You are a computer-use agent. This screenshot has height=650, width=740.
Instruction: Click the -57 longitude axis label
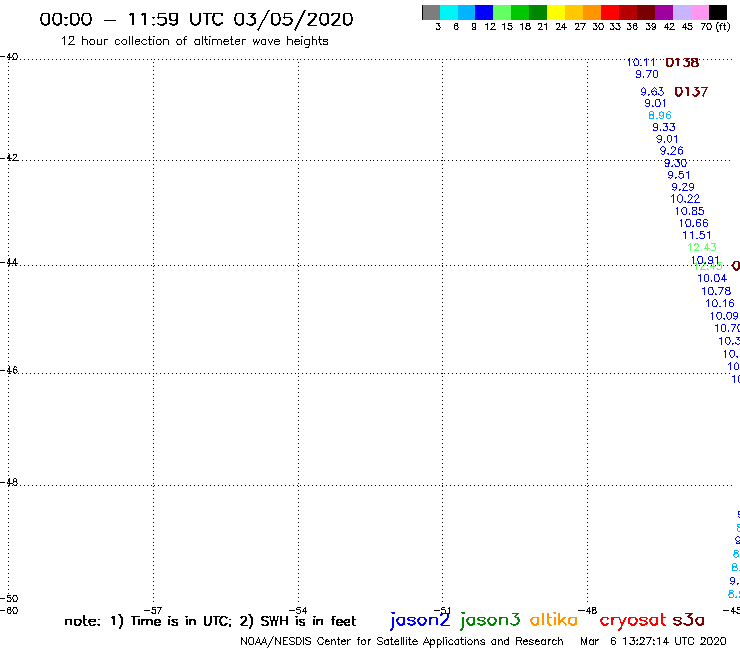point(153,610)
